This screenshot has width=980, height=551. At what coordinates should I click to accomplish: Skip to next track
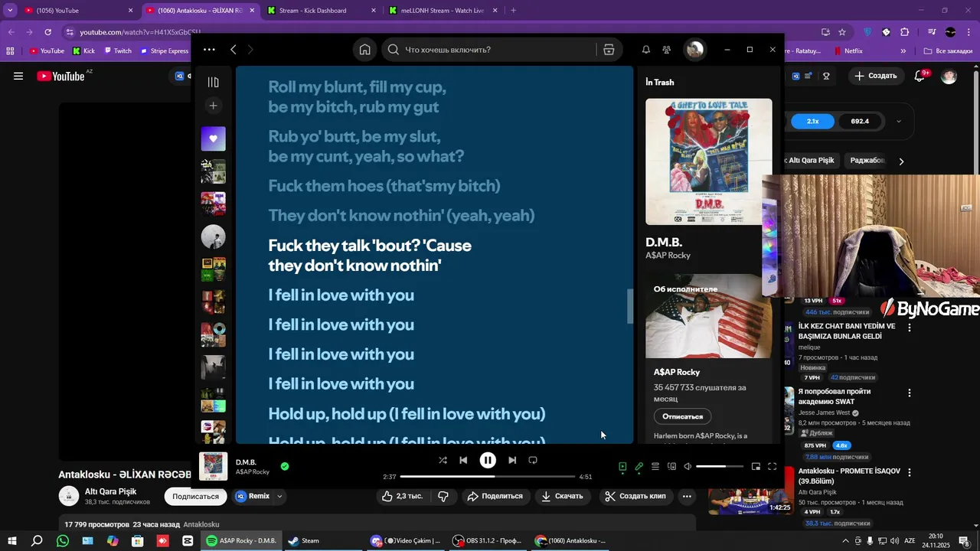[512, 460]
